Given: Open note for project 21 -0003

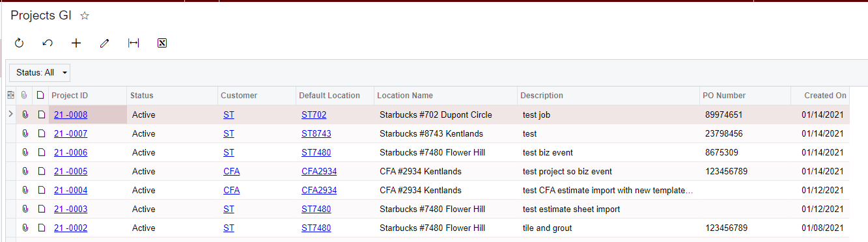Looking at the screenshot, I should (x=41, y=209).
